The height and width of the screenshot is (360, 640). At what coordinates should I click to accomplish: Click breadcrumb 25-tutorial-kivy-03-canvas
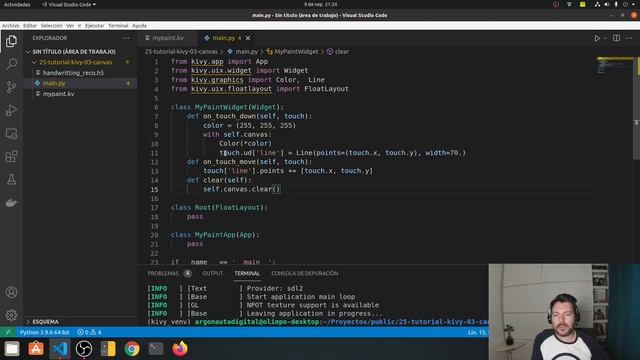[181, 52]
